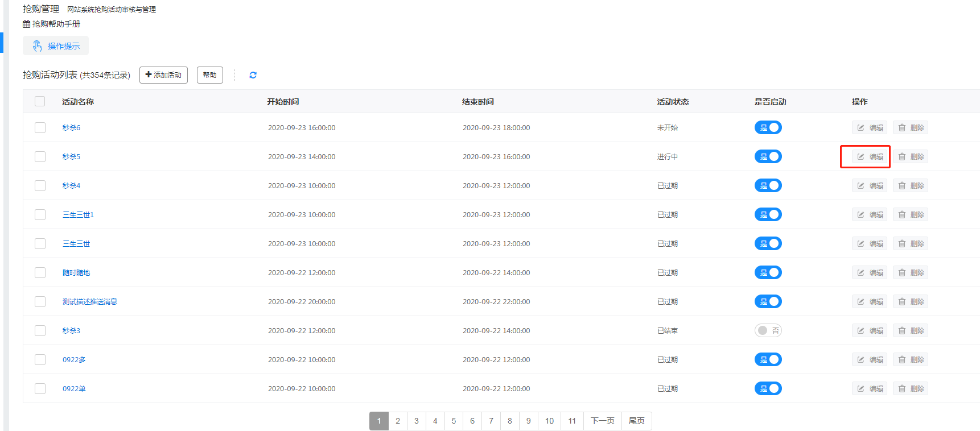Jump to the last page with 尾页
Image resolution: width=980 pixels, height=431 pixels.
(x=636, y=421)
